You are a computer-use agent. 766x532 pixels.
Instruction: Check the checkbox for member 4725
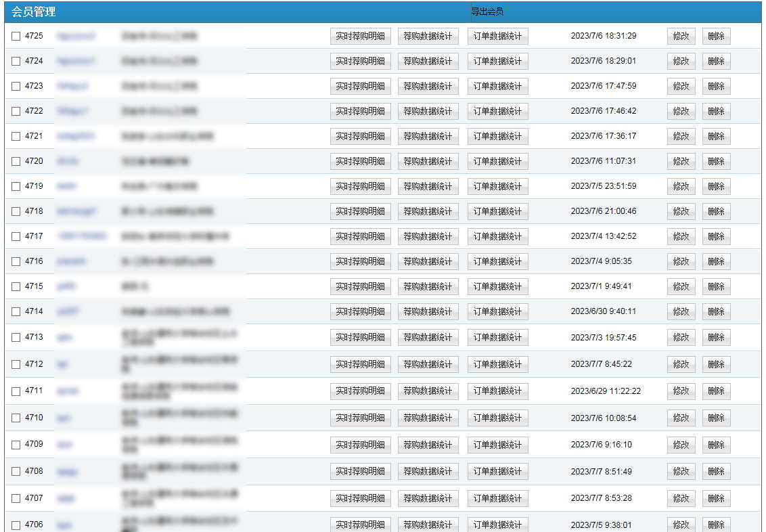[16, 36]
